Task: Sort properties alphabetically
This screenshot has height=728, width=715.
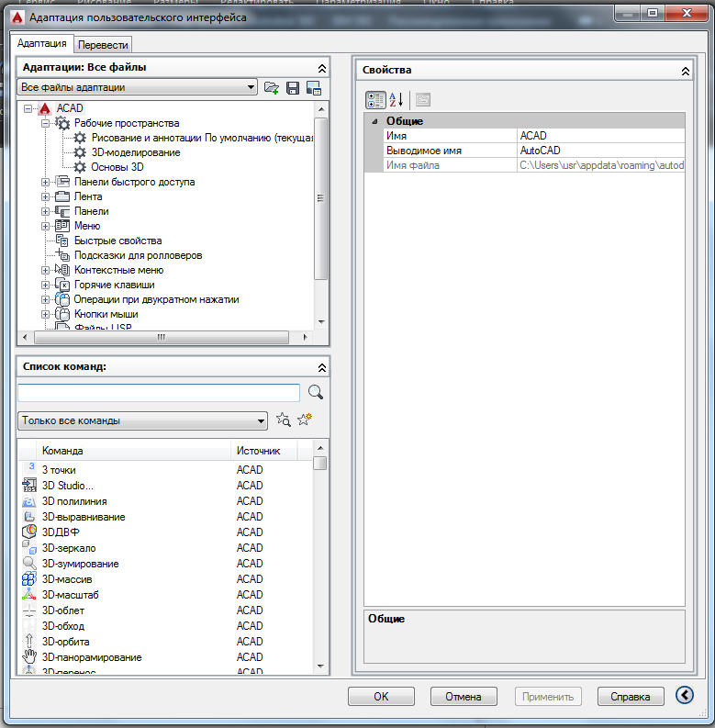Action: pos(396,100)
